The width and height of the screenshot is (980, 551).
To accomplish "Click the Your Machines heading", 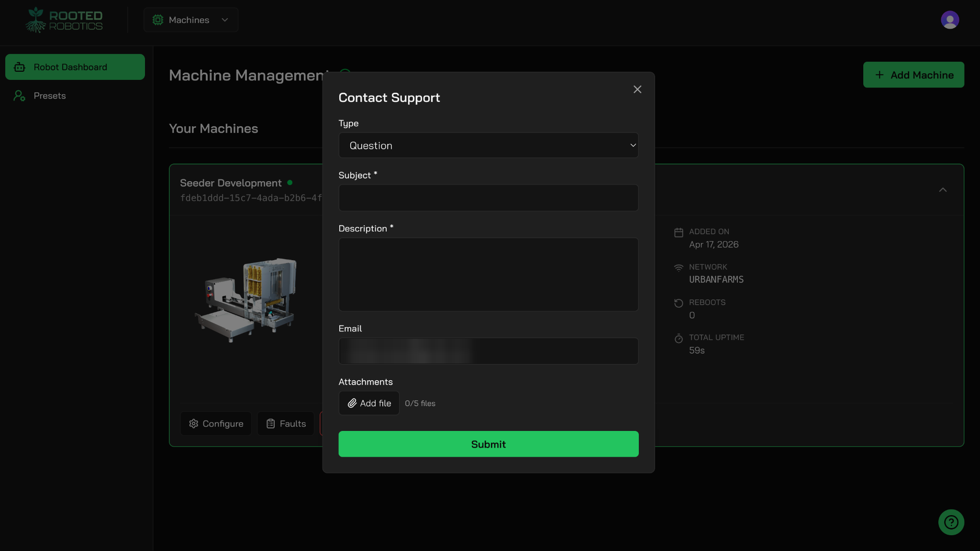I will [x=213, y=128].
